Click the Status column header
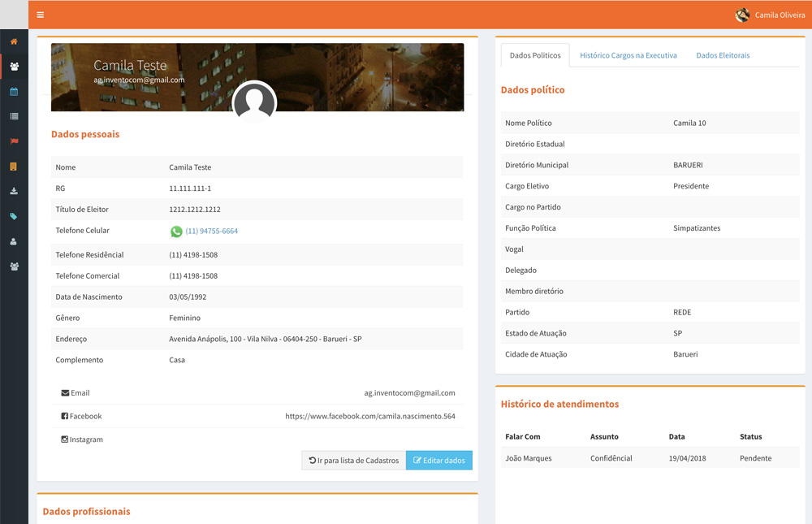Screen dimensions: 812x524 750,436
